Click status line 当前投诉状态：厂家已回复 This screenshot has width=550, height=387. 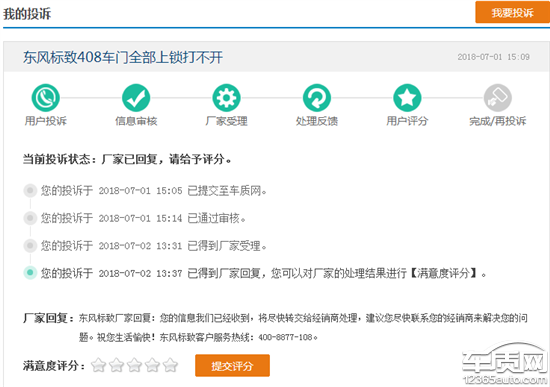click(x=127, y=159)
